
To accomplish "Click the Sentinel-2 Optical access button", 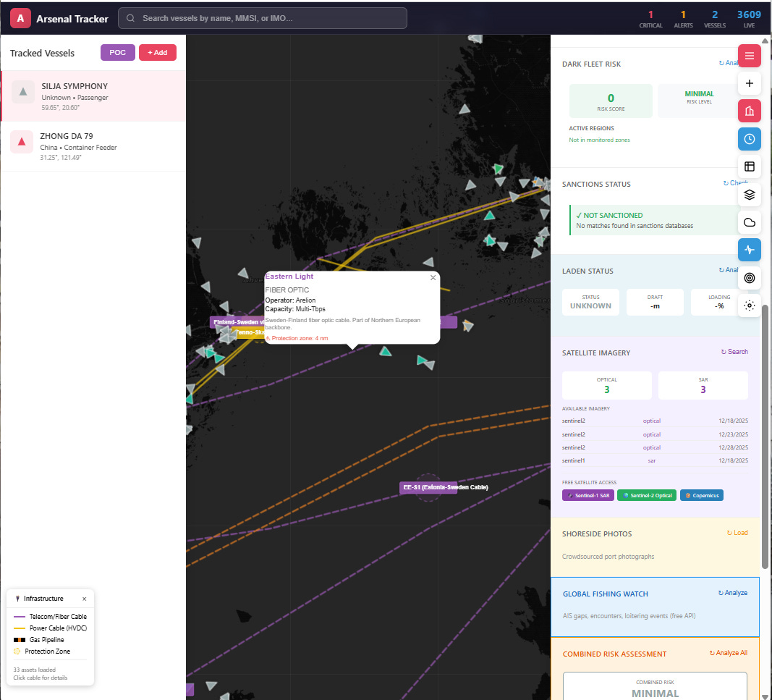I will pos(646,496).
